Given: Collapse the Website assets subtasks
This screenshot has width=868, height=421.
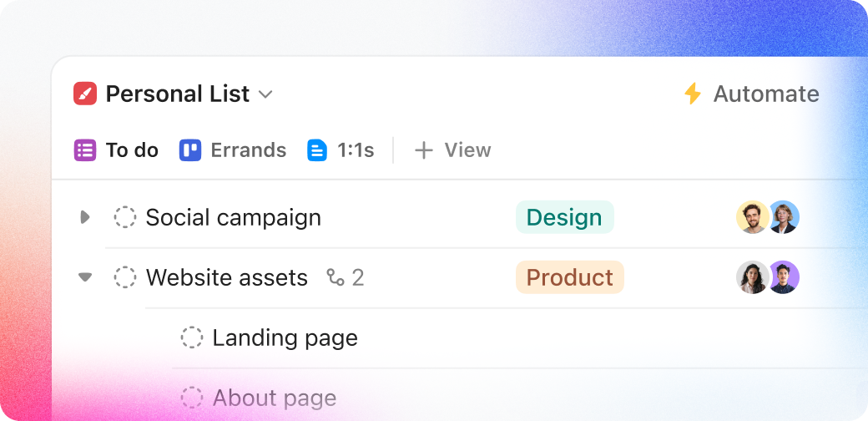Looking at the screenshot, I should coord(84,277).
